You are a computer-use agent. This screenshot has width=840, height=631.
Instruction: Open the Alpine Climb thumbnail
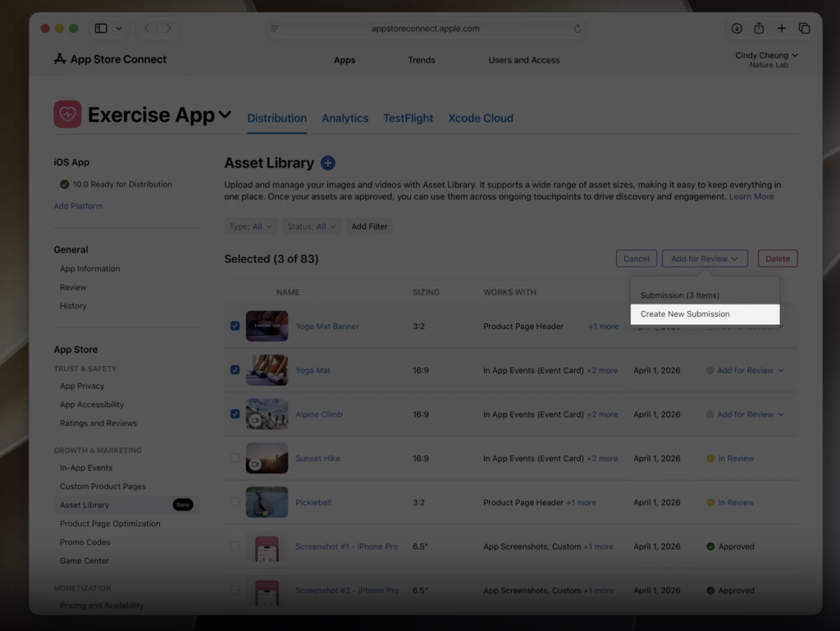[x=267, y=414]
